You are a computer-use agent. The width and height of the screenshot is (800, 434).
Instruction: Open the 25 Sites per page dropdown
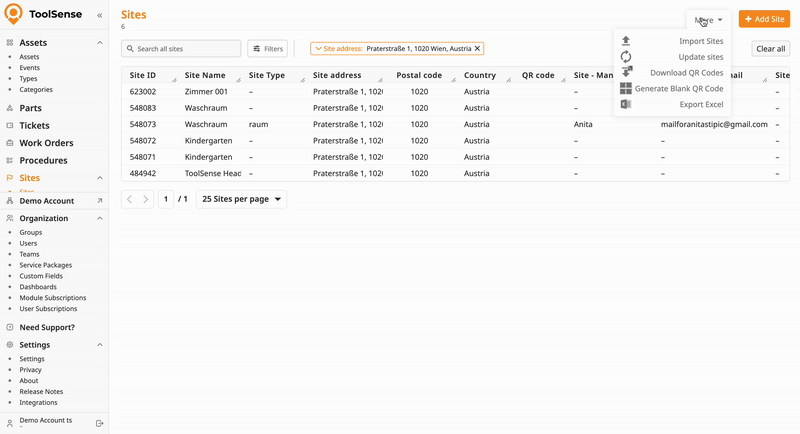coord(241,199)
